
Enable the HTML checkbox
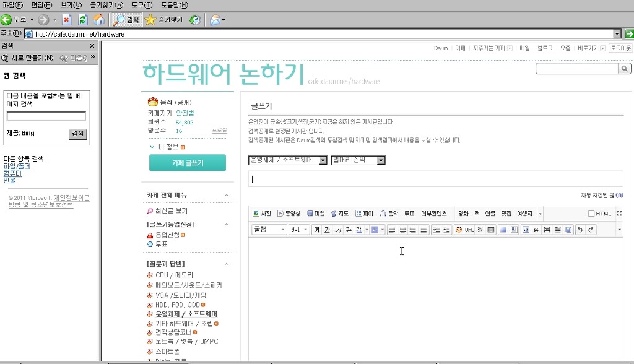pyautogui.click(x=591, y=214)
